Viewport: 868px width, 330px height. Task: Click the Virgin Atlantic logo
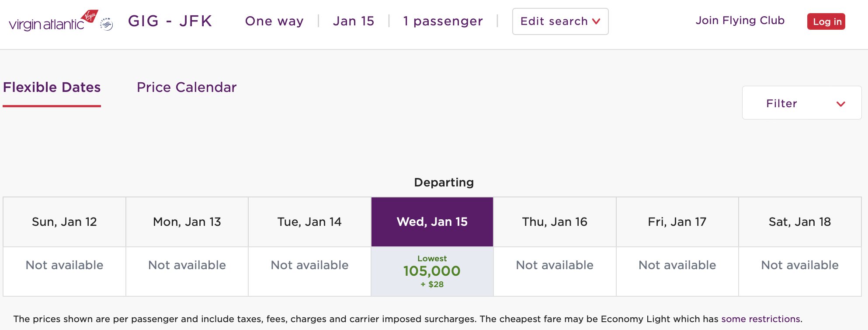[53, 21]
